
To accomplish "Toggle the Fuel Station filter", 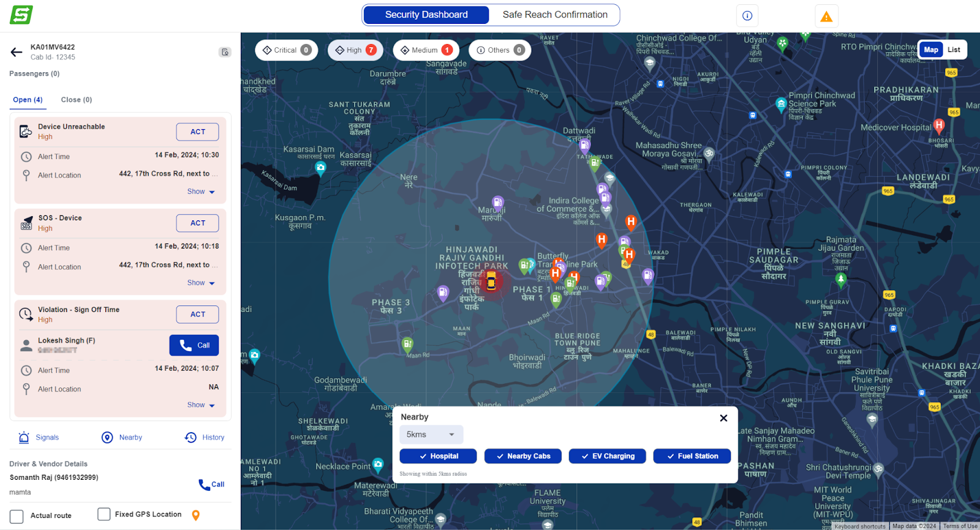I will (692, 456).
